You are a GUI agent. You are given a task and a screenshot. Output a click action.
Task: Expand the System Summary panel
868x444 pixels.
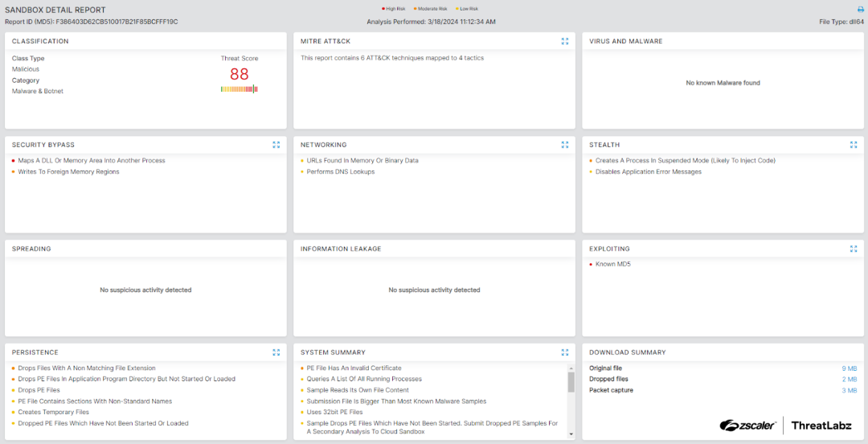565,352
